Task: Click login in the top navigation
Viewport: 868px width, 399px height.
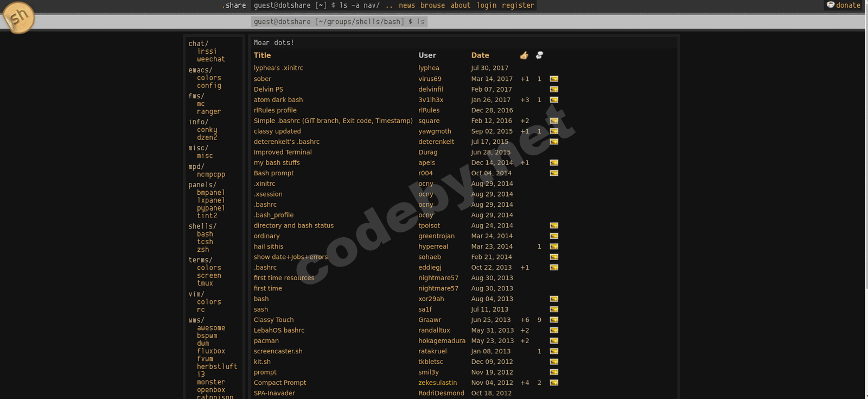Action: (487, 5)
